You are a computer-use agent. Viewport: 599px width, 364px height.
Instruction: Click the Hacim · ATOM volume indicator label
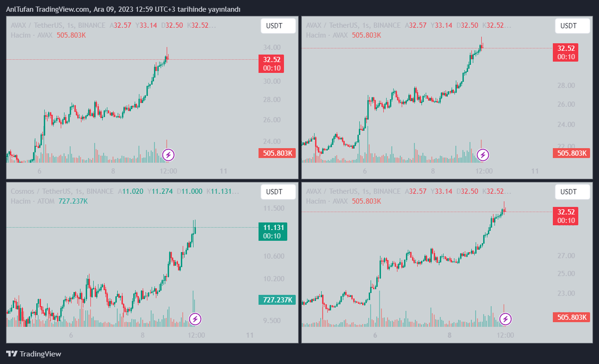coord(32,201)
